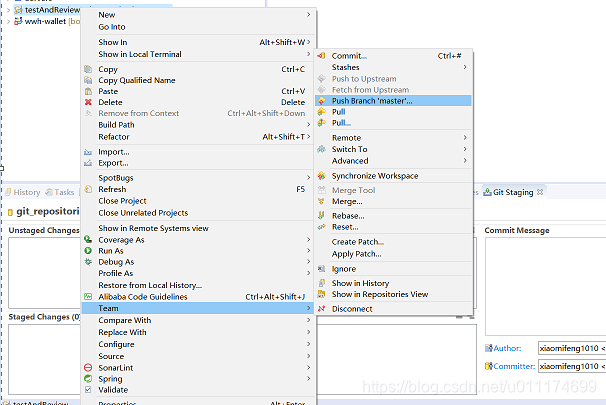Image resolution: width=606 pixels, height=405 pixels.
Task: Click the Author name field
Action: click(x=572, y=348)
